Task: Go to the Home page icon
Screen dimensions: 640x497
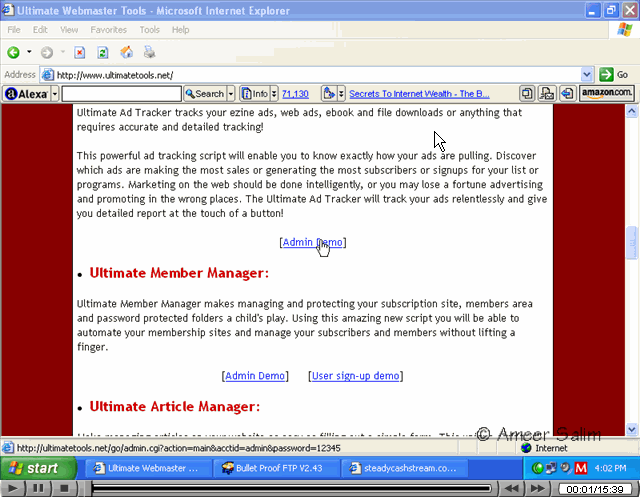Action: [127, 52]
